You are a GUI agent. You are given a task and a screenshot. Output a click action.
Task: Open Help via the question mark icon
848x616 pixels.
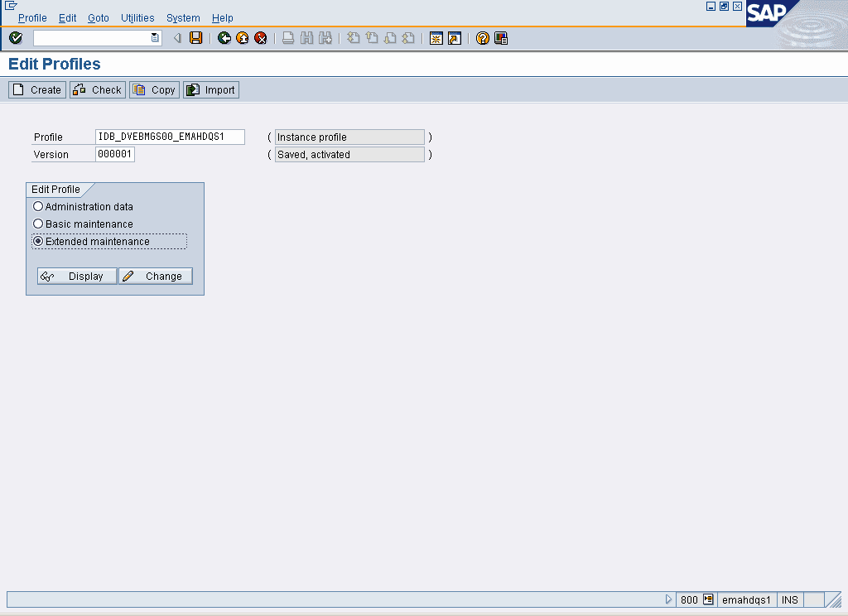pyautogui.click(x=483, y=38)
